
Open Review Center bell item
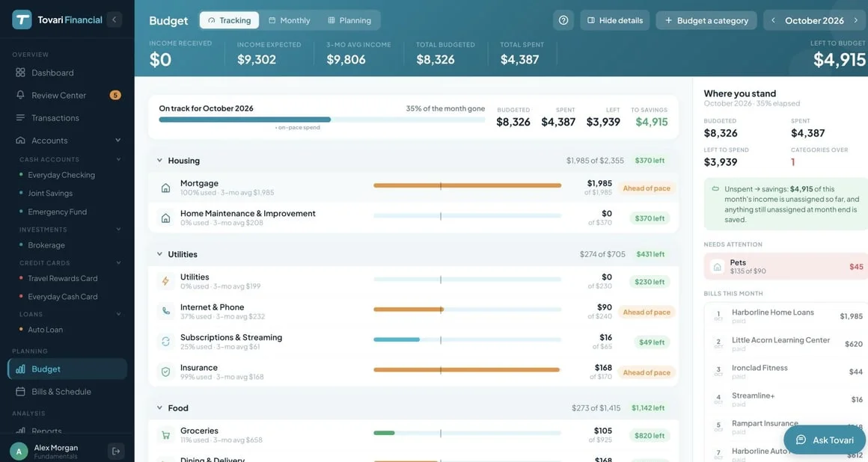coord(67,95)
